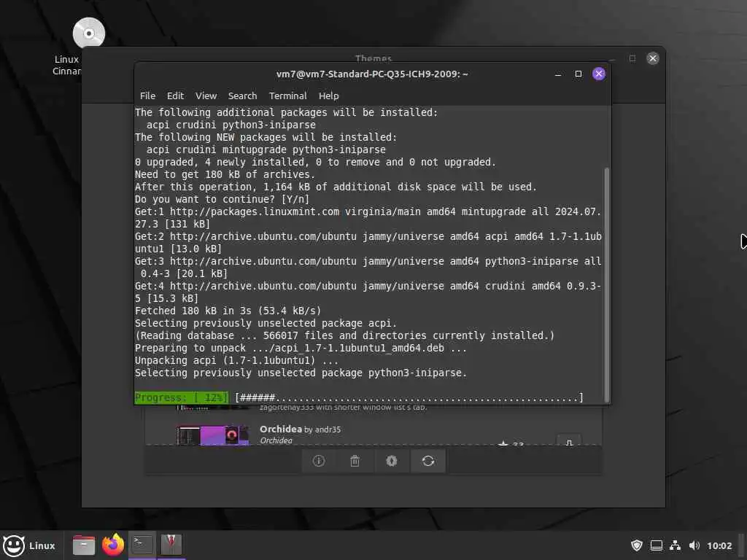This screenshot has width=747, height=560.
Task: Click the apt progress bar at 12%
Action: [359, 397]
